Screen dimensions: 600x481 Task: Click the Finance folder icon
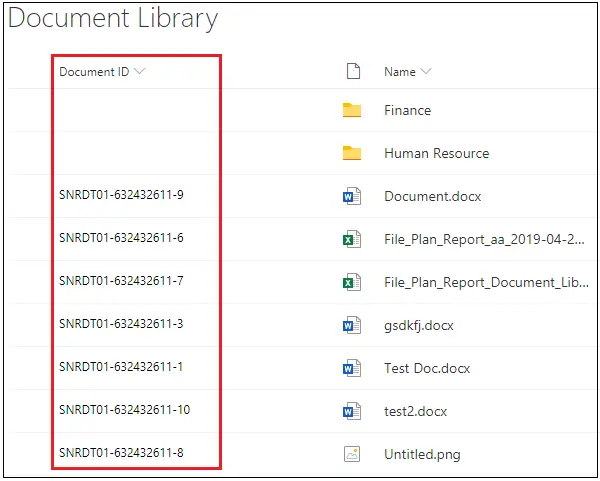click(x=351, y=110)
